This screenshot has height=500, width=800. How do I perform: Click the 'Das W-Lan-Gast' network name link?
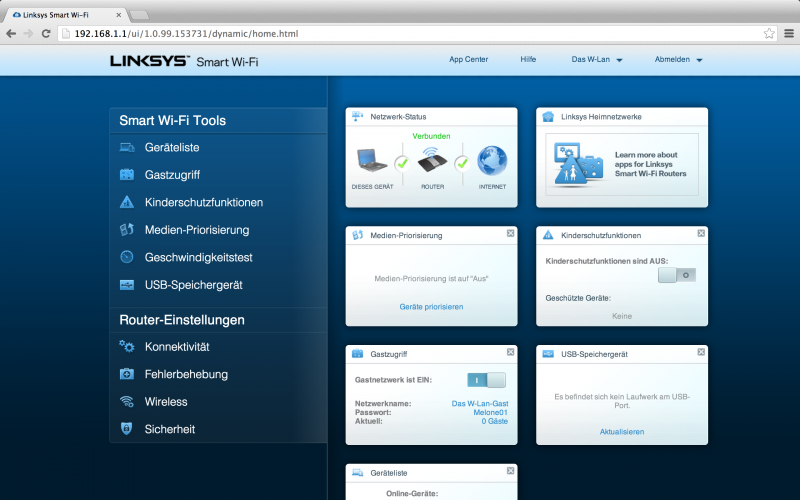click(480, 404)
